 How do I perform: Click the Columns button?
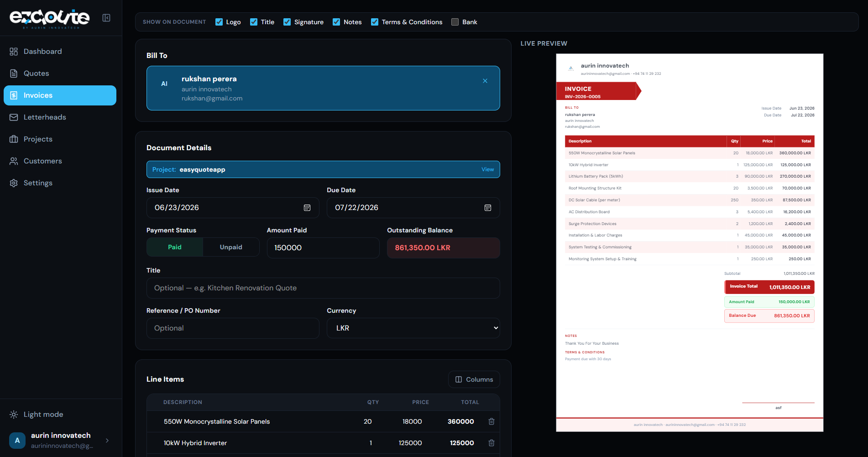click(x=474, y=379)
